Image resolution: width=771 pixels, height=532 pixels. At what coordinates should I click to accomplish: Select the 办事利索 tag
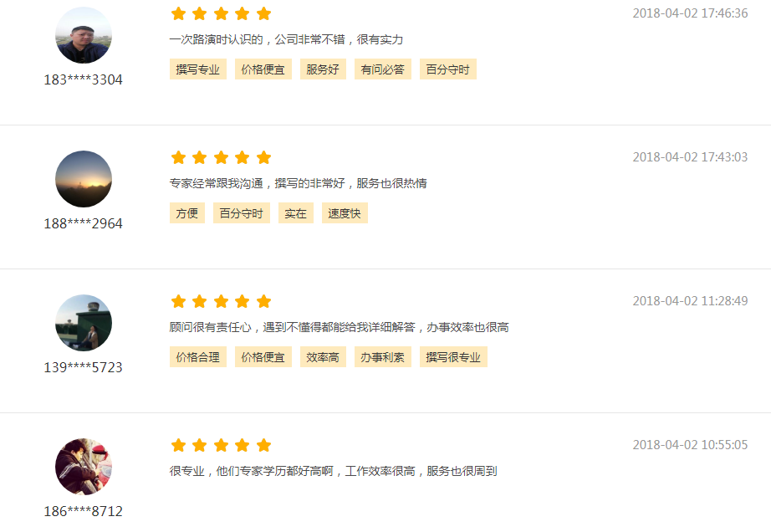point(383,357)
